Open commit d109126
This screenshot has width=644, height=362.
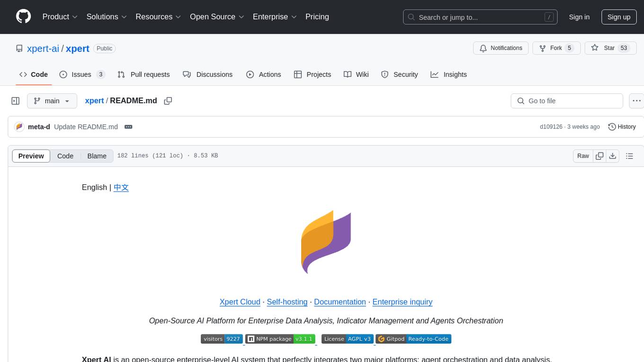[x=551, y=127]
